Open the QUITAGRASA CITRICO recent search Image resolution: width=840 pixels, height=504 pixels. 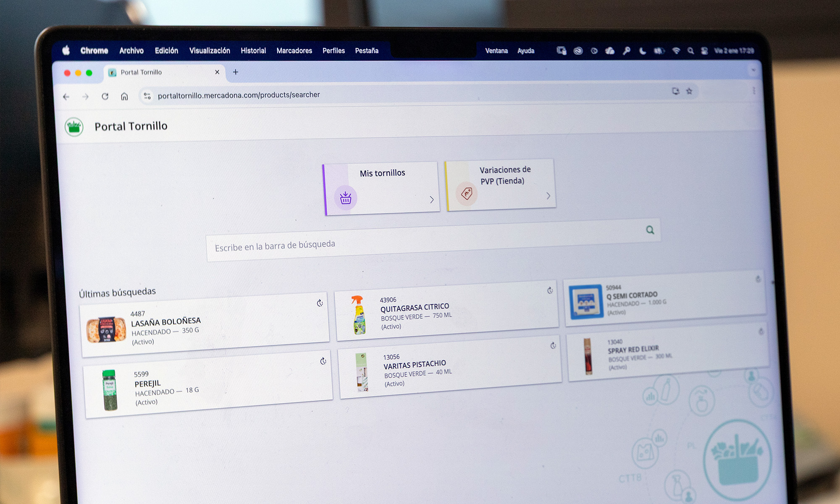(446, 311)
